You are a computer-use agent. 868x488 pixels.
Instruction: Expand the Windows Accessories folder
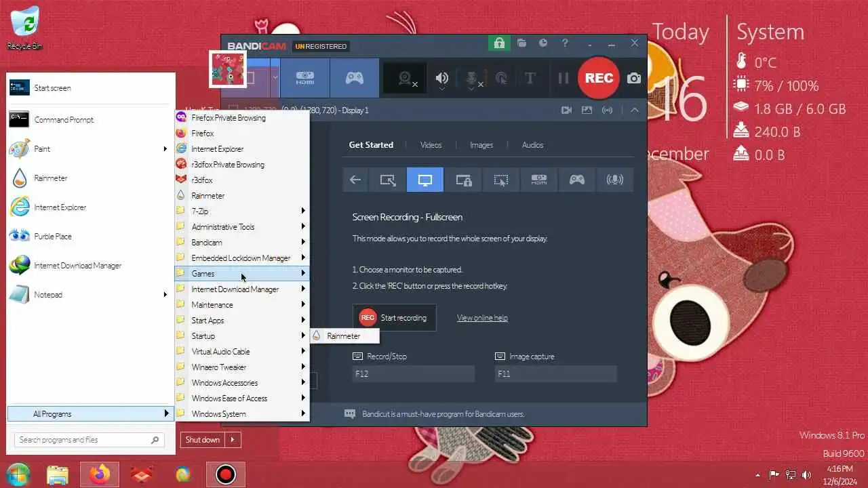click(242, 383)
